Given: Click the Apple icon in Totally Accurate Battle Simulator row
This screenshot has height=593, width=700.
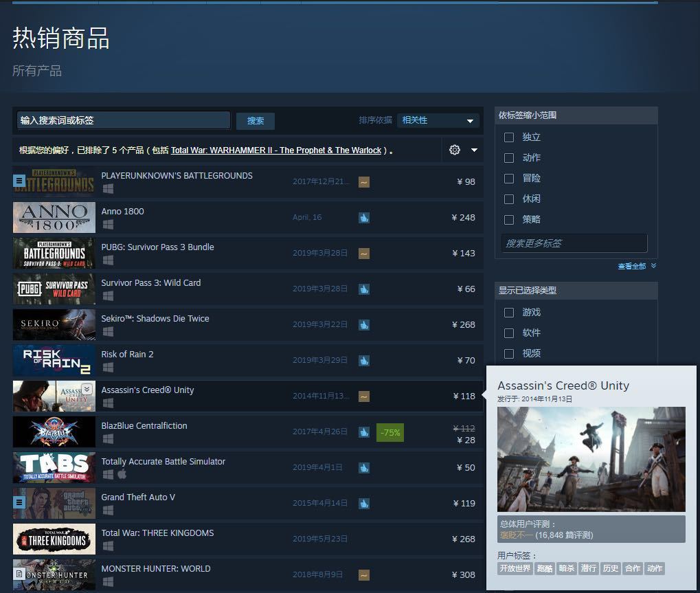Looking at the screenshot, I should tap(122, 475).
